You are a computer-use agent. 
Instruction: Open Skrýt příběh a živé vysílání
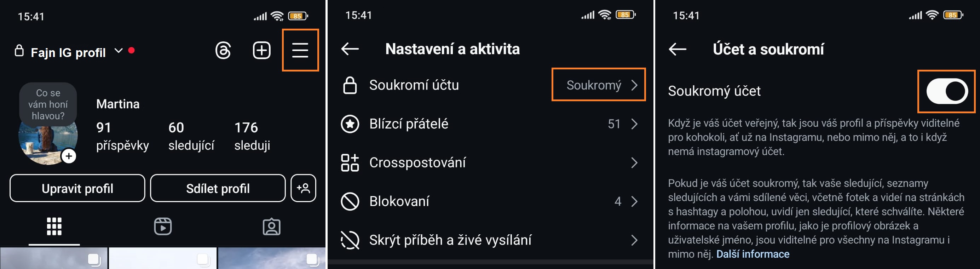click(x=489, y=240)
